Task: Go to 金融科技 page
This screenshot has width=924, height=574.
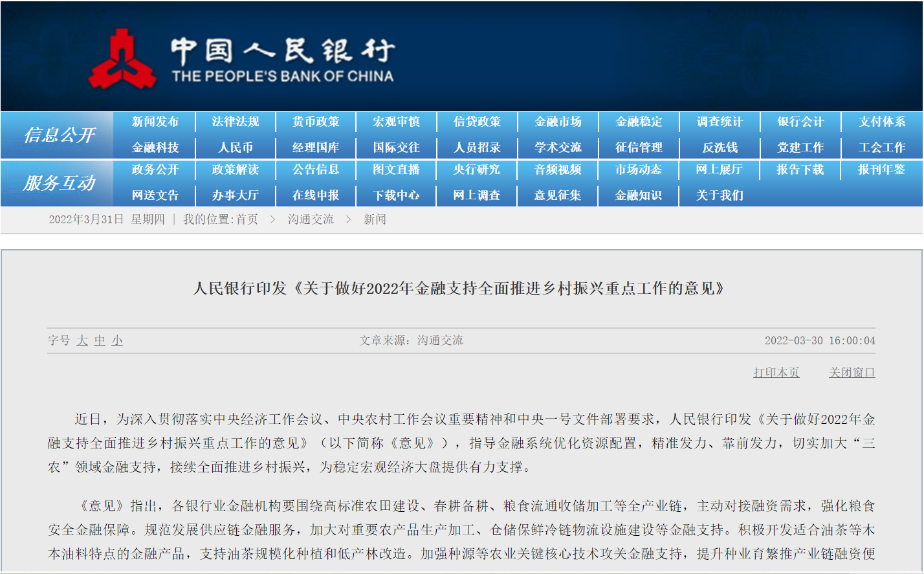Action: [155, 148]
